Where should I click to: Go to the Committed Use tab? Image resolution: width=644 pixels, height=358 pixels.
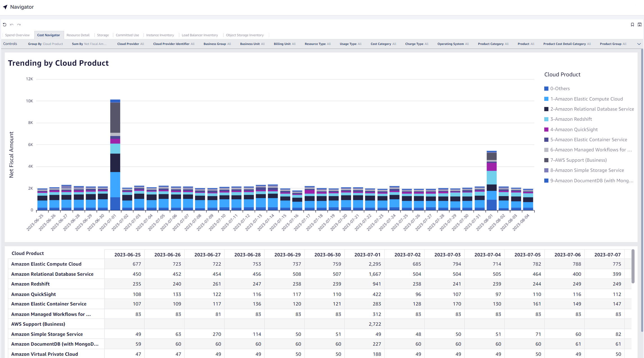click(x=127, y=35)
